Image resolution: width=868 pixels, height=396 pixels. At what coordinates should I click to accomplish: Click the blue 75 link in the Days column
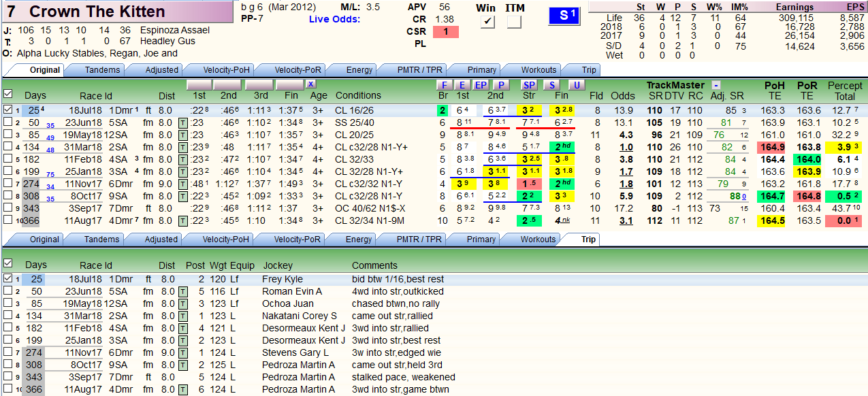point(50,175)
